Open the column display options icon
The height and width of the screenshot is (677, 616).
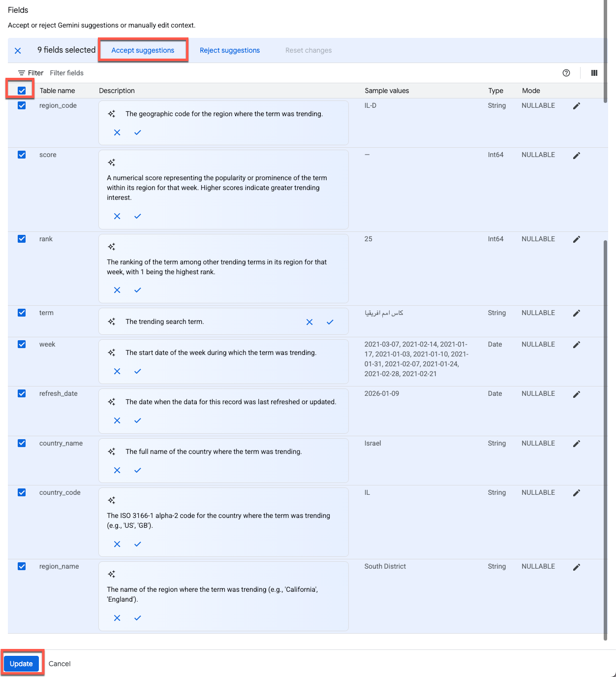594,73
